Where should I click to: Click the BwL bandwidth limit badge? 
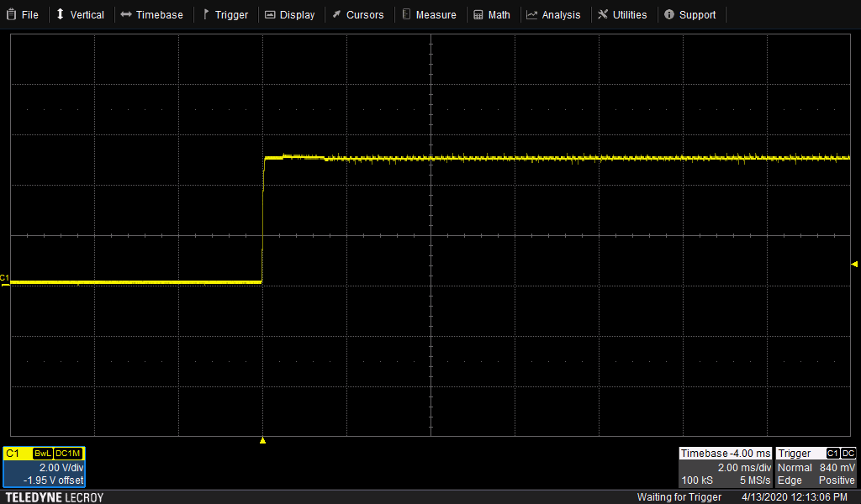point(43,454)
